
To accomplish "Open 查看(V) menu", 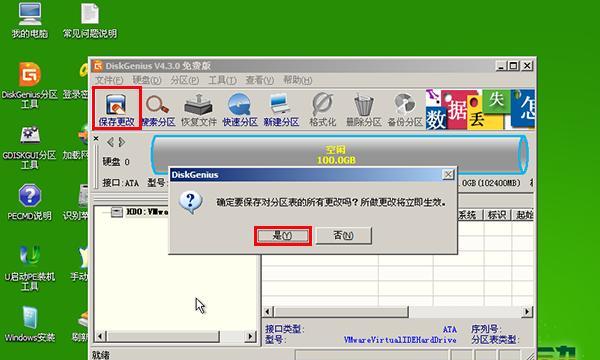I will point(260,80).
